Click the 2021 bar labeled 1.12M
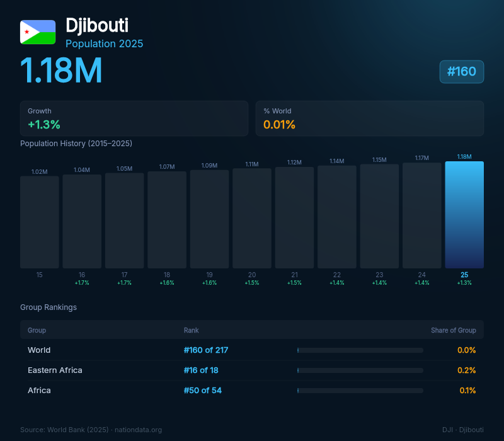Image resolution: width=504 pixels, height=441 pixels. (x=294, y=217)
